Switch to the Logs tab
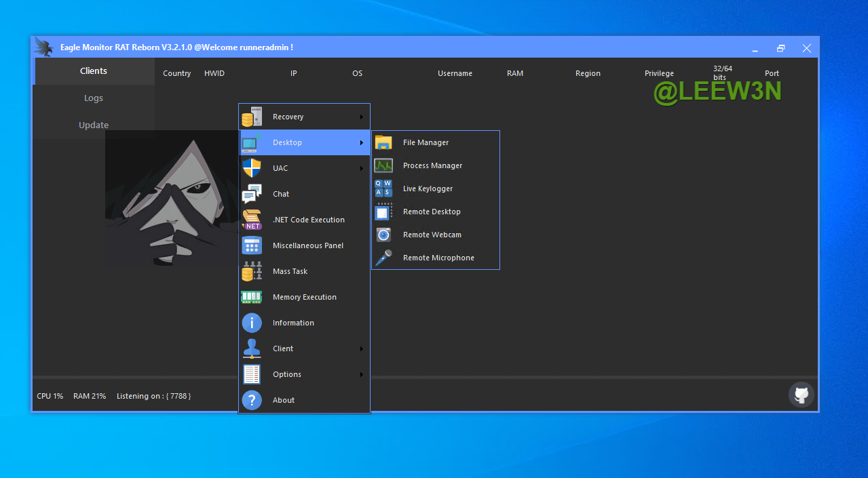 pos(94,98)
